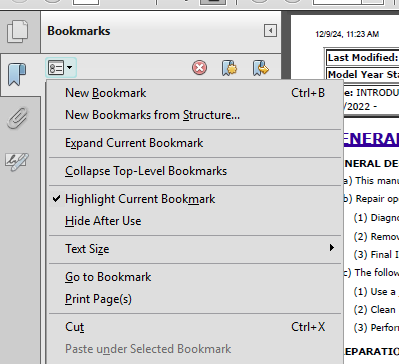Select the Bookmarks panel icon
This screenshot has width=399, height=364.
coord(17,74)
